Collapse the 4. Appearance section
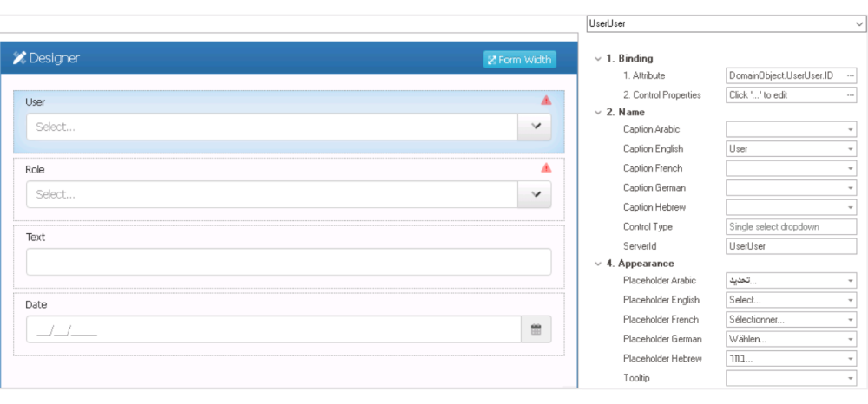The height and width of the screenshot is (404, 868). pos(598,264)
